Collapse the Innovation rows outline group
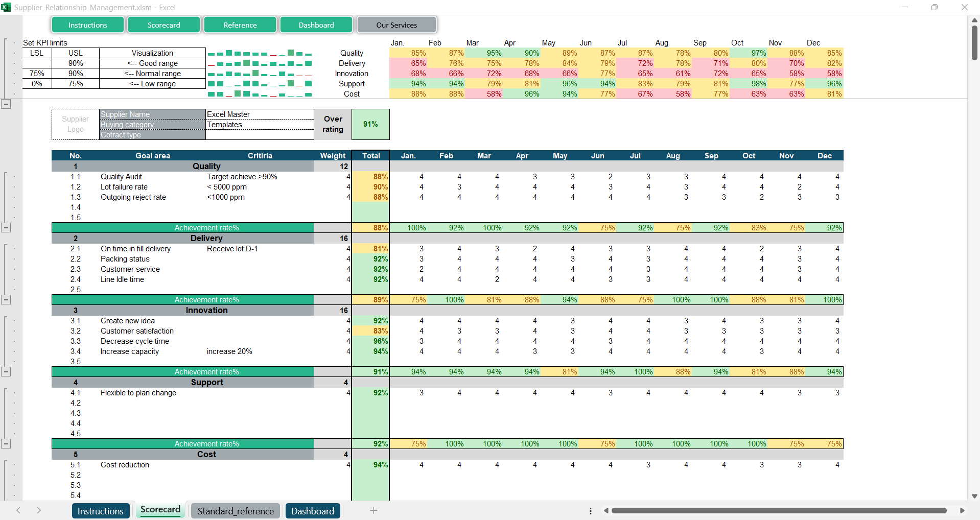The width and height of the screenshot is (980, 520). coord(6,372)
